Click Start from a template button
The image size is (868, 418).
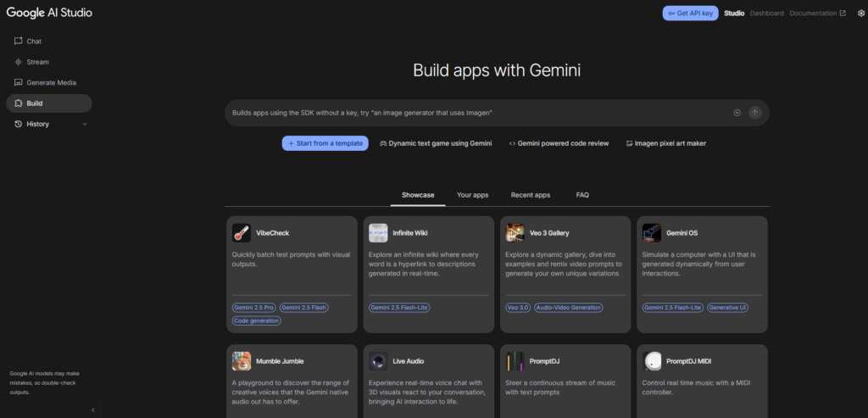coord(325,143)
